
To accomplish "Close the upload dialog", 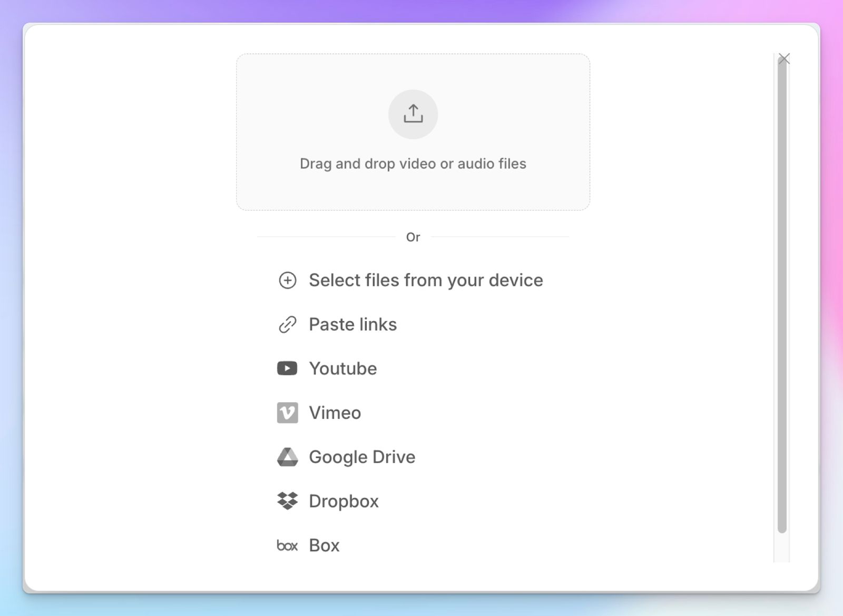I will (x=785, y=58).
